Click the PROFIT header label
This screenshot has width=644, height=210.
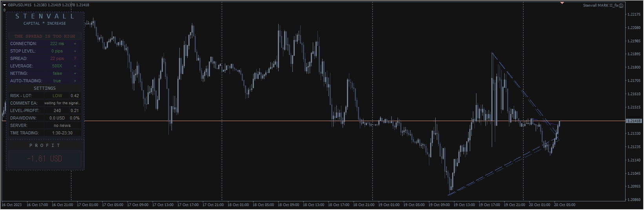[x=45, y=145]
